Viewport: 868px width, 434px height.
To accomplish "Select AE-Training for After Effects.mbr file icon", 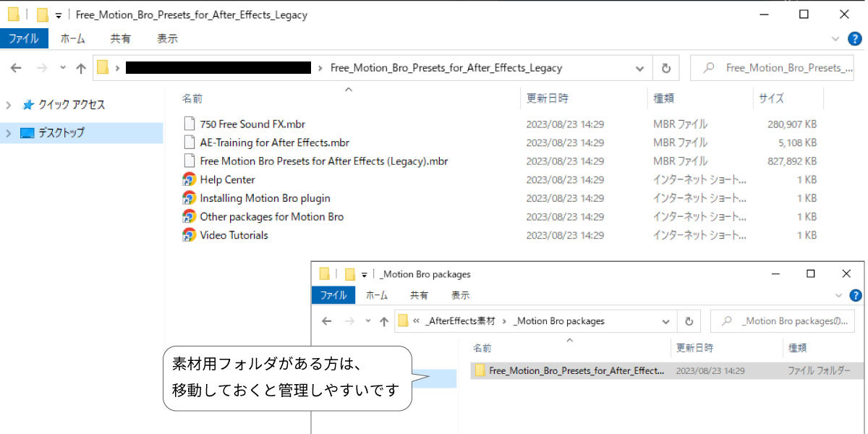I will click(x=189, y=142).
